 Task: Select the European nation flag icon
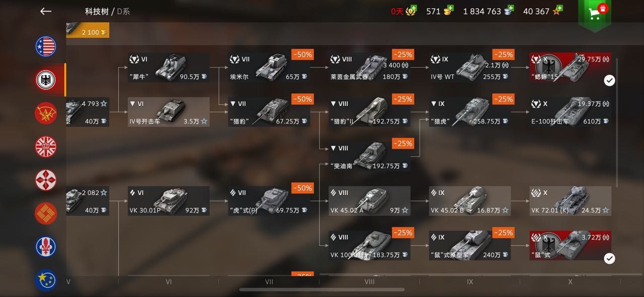coord(46,279)
